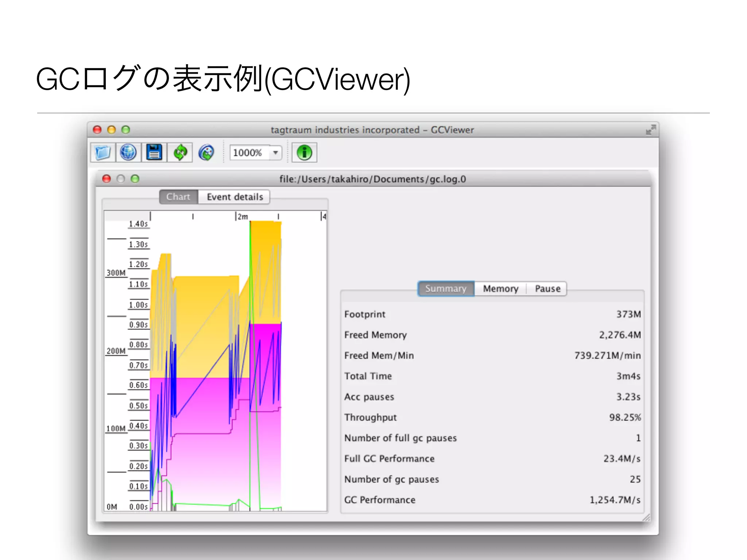The image size is (747, 560).
Task: Minimize the main GCViewer window
Action: (111, 130)
